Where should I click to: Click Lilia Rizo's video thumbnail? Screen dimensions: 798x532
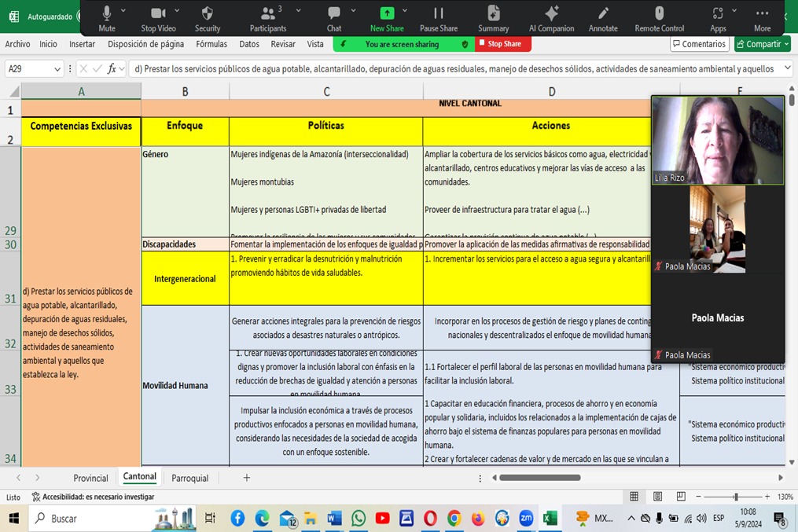coord(718,141)
